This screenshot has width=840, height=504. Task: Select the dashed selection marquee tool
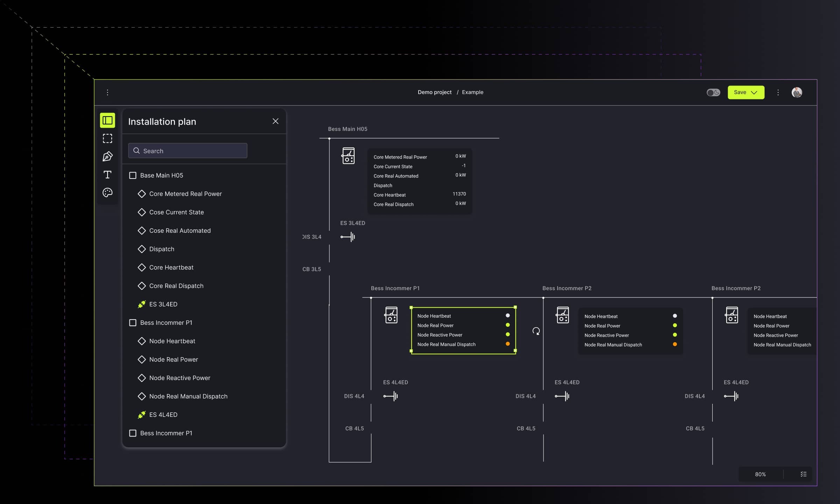click(107, 139)
